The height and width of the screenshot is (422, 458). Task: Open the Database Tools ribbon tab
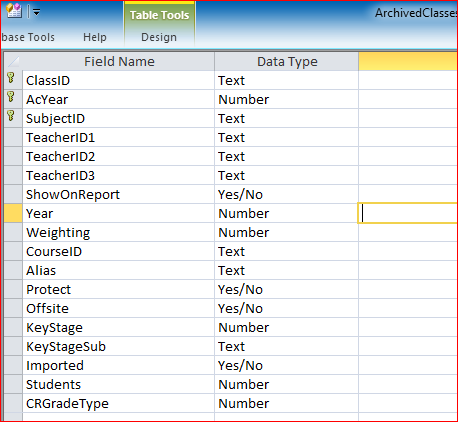(x=28, y=37)
